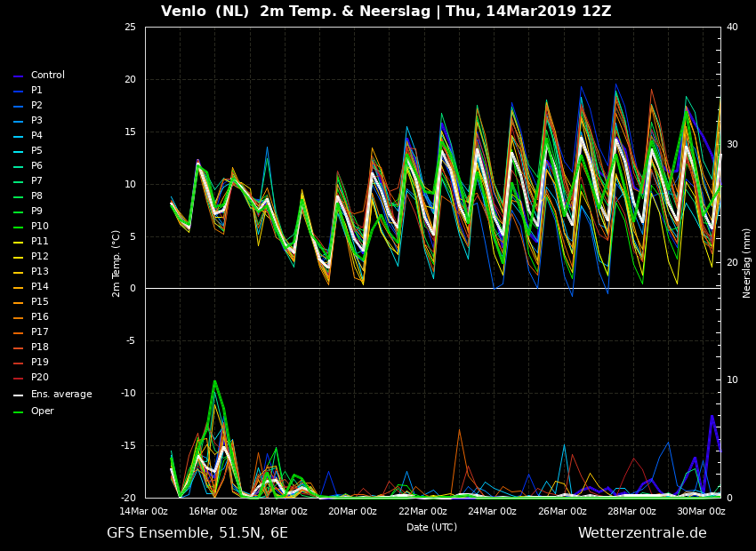This screenshot has height=551, width=756.
Task: Click the white Ens. average line swatch
Action: pyautogui.click(x=18, y=395)
